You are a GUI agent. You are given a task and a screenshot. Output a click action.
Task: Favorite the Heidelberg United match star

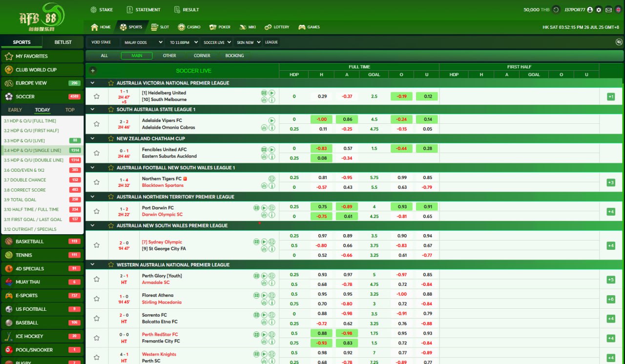click(97, 97)
